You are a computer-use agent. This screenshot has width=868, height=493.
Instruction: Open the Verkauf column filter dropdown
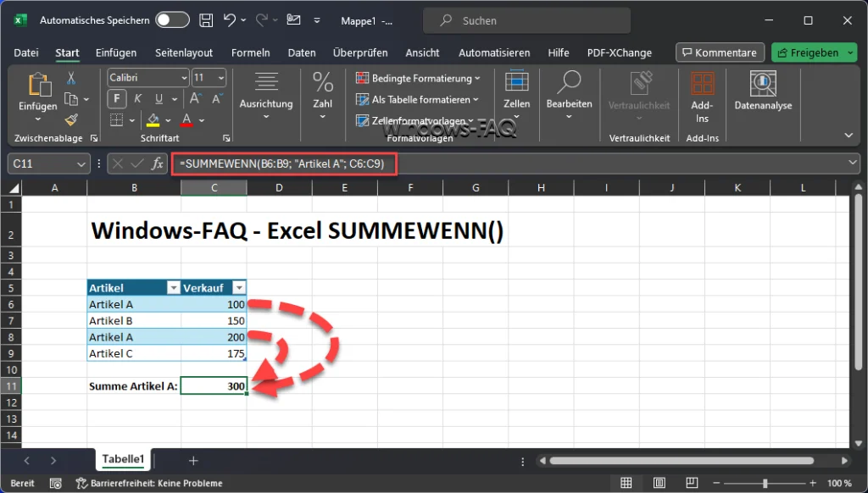[239, 288]
